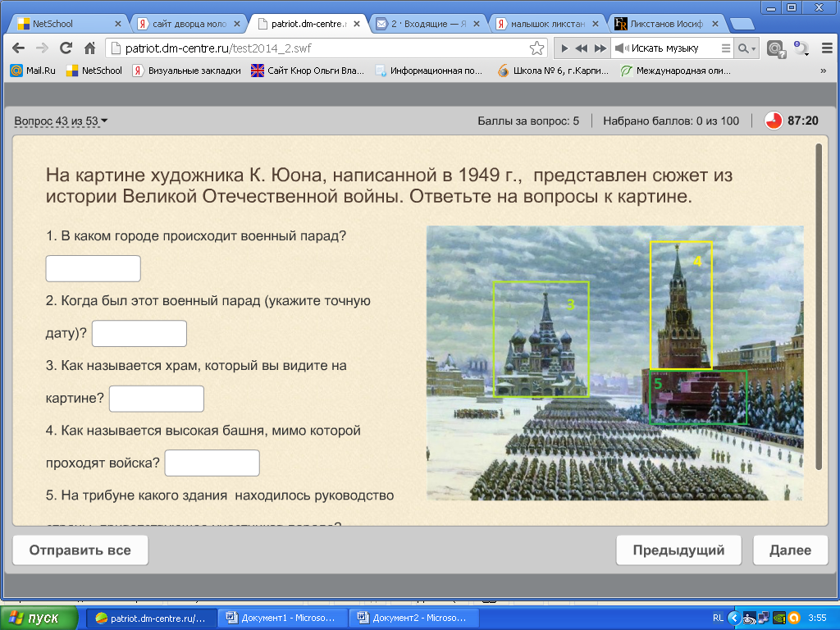
Task: Go back with the browser back arrow
Action: (18, 48)
